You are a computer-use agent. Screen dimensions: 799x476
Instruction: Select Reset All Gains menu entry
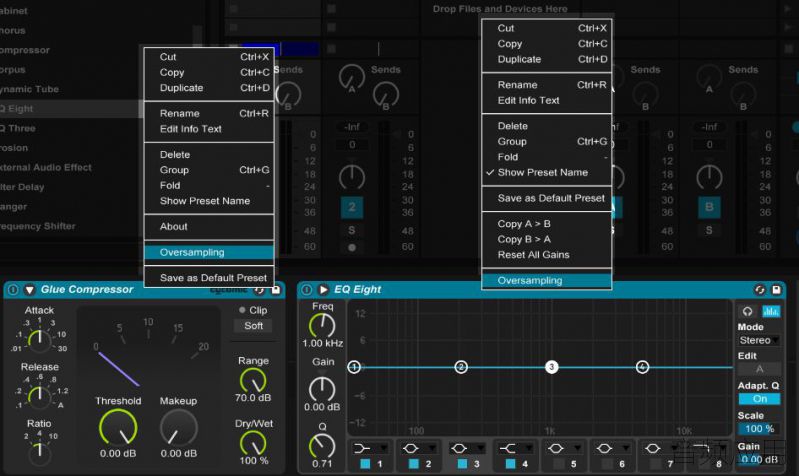point(534,254)
